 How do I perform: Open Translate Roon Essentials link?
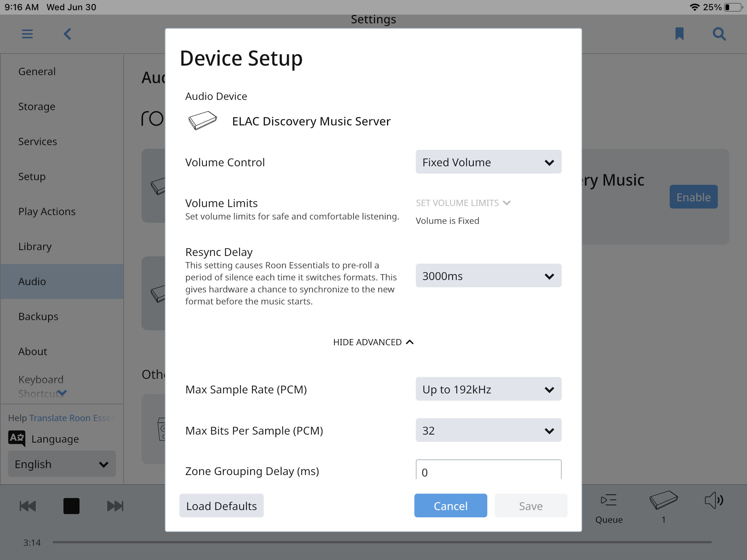pos(71,418)
